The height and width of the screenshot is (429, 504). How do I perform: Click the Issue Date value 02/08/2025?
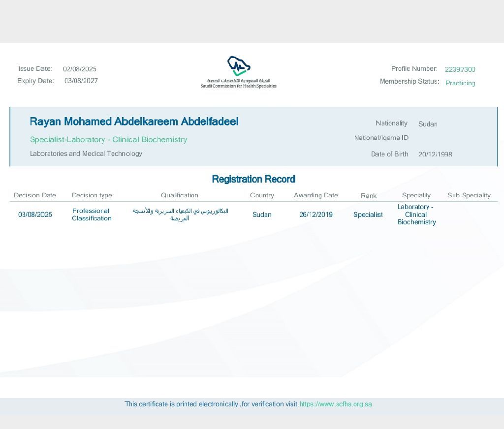pos(80,69)
